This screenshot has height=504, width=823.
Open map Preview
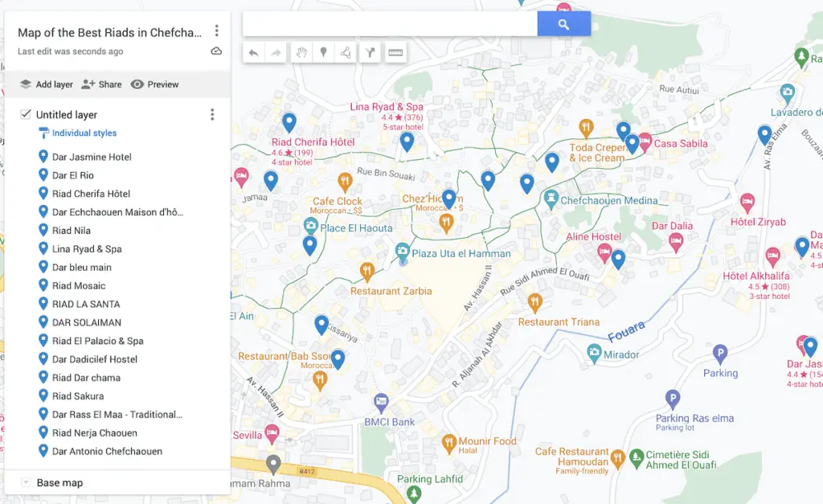pos(155,84)
